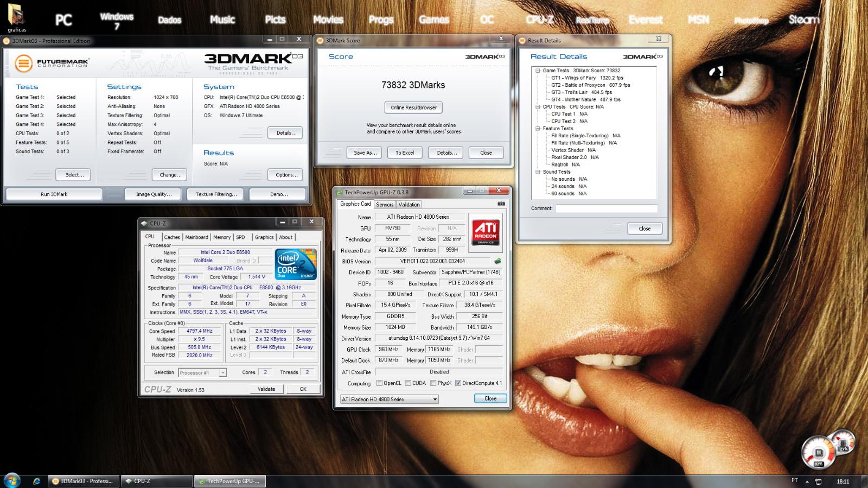Click the ATI Radeon logo in GPU-Z
868x488 pixels.
[x=486, y=232]
